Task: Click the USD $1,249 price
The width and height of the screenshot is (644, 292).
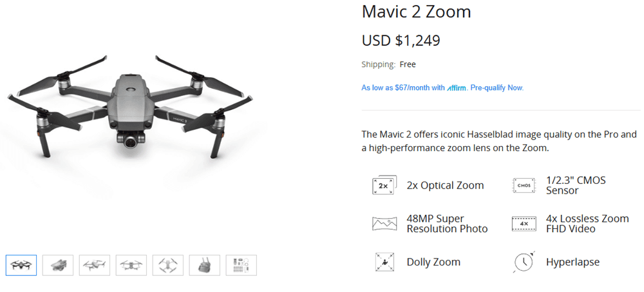Action: click(401, 41)
